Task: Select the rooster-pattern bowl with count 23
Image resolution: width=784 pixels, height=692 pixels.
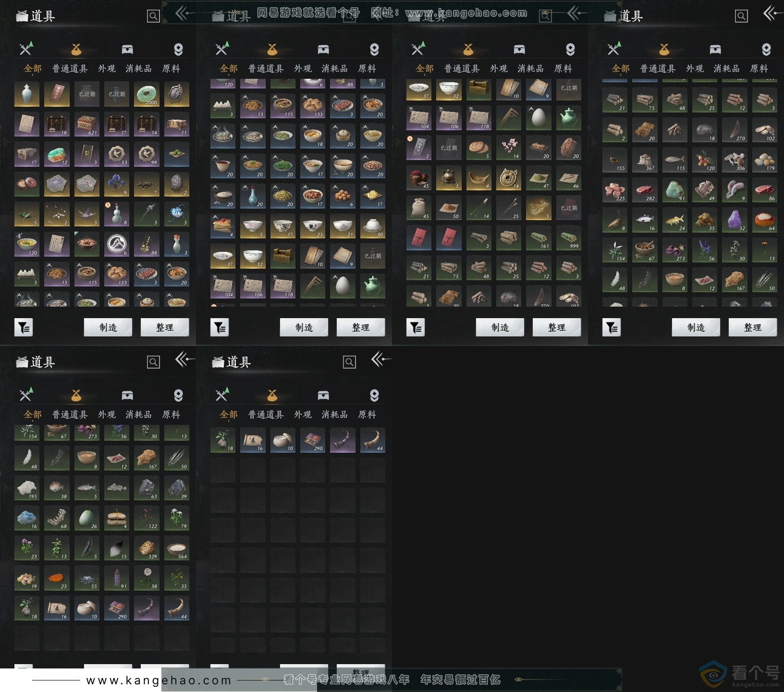Action: coord(313,226)
